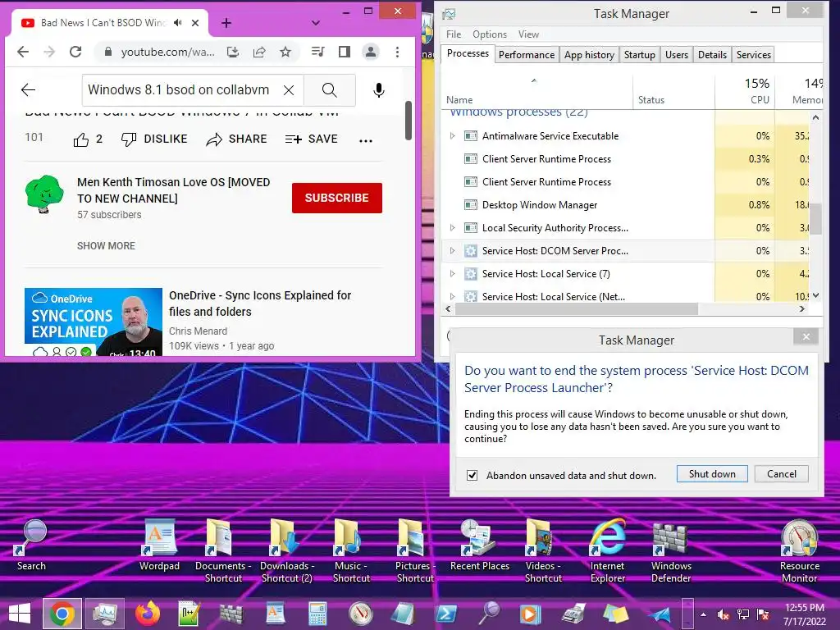Open Chrome three-dot menu
The image size is (840, 630).
click(x=397, y=52)
